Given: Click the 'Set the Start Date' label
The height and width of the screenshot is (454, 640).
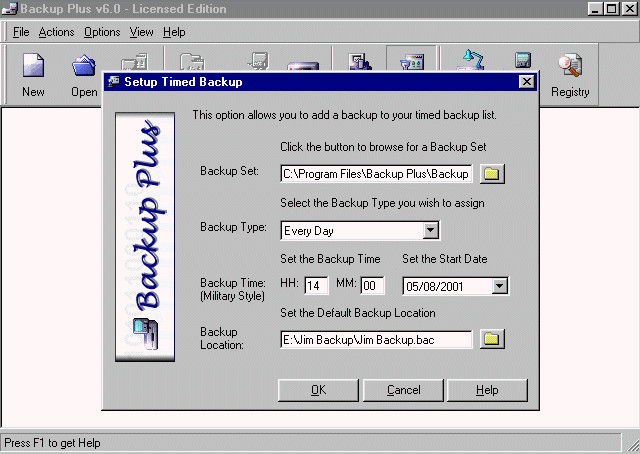Looking at the screenshot, I should pos(445,259).
